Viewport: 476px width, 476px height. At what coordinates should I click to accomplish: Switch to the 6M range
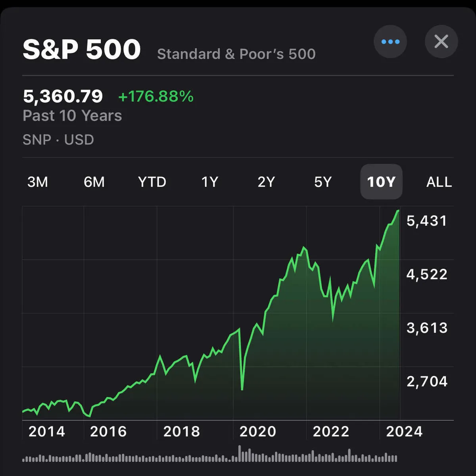coord(94,182)
